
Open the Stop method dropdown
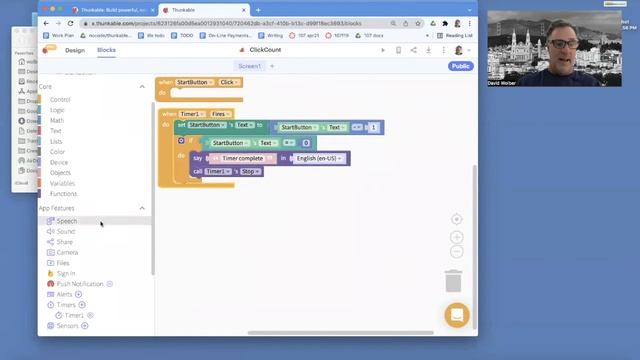250,171
